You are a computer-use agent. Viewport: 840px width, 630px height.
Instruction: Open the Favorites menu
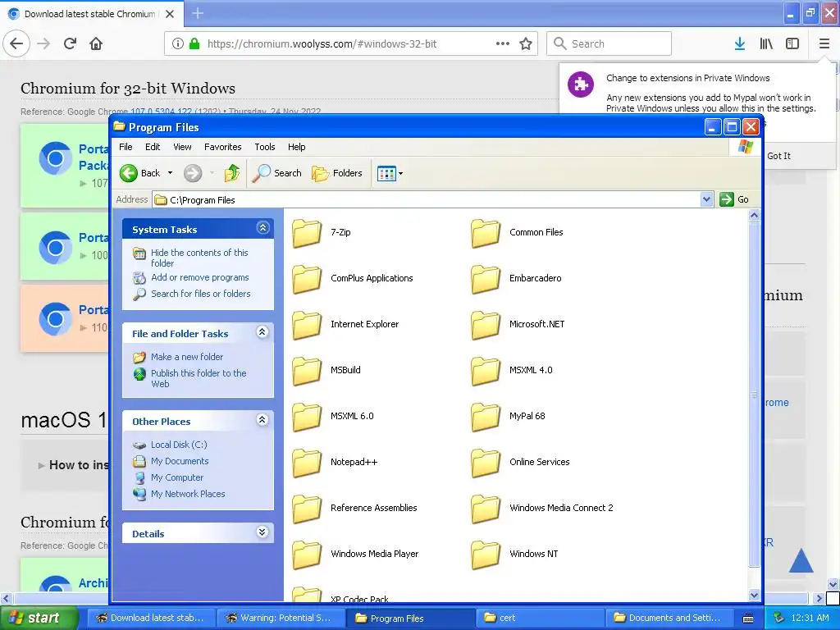223,147
